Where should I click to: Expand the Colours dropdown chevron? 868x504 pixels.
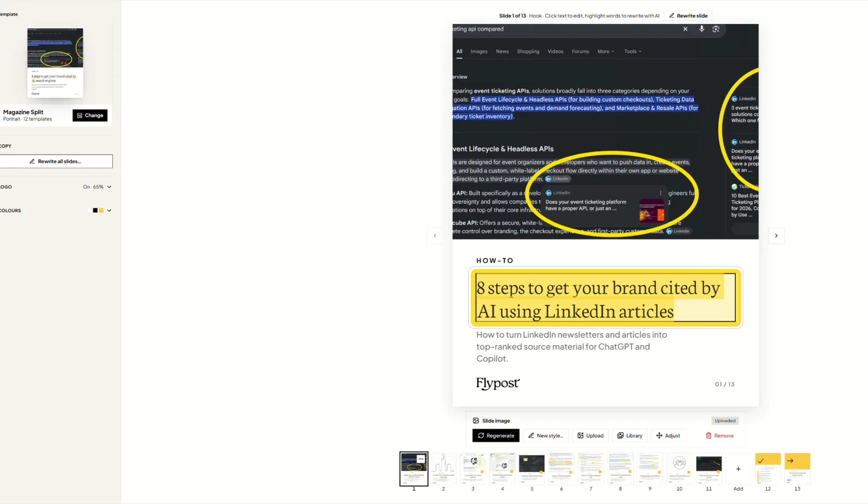point(109,210)
